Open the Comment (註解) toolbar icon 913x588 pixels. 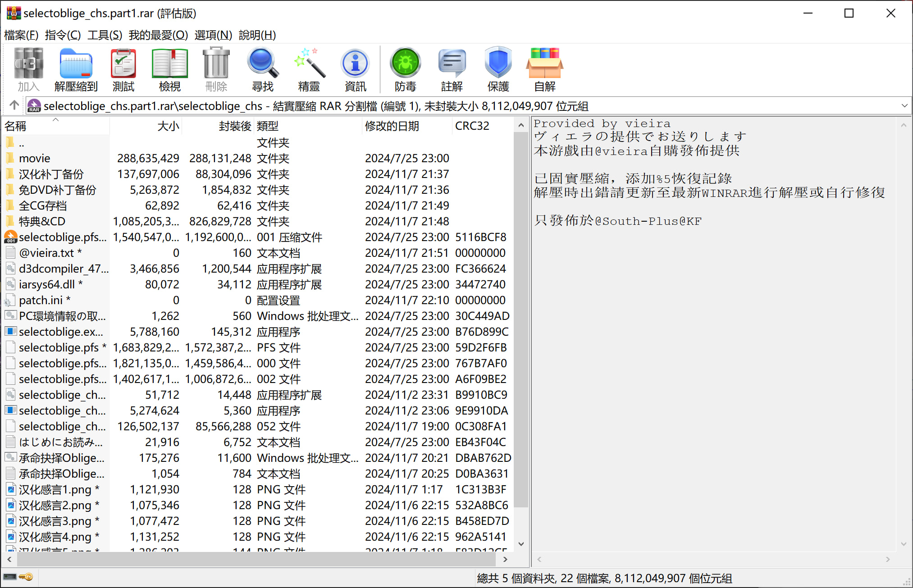(x=452, y=69)
